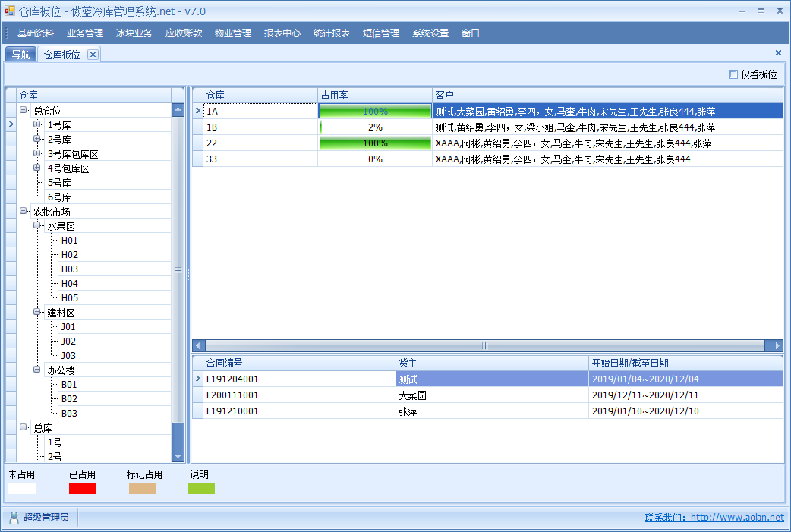Click the 超级管理员 user icon in status bar

(14, 518)
